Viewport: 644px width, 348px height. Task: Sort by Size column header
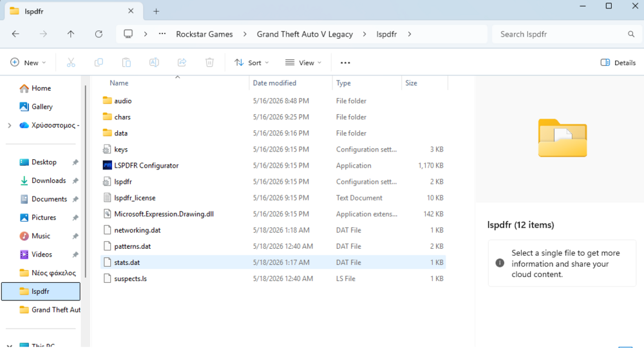(x=411, y=83)
